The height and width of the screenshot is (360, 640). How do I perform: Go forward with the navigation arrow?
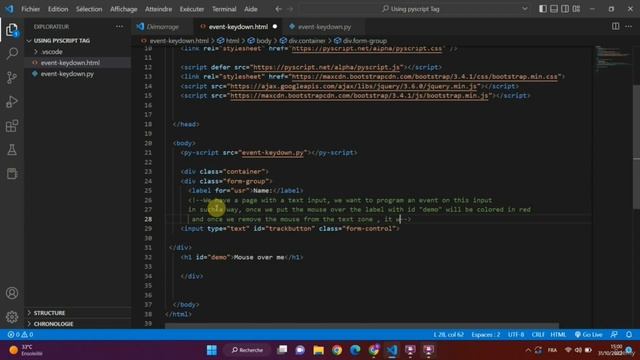[x=290, y=9]
